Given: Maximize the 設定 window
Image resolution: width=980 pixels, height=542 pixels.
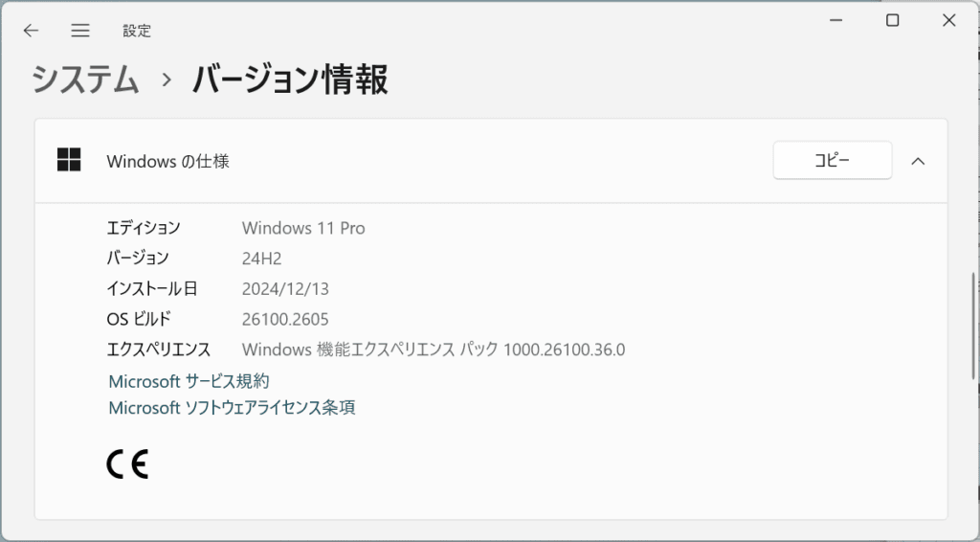Looking at the screenshot, I should pos(893,21).
